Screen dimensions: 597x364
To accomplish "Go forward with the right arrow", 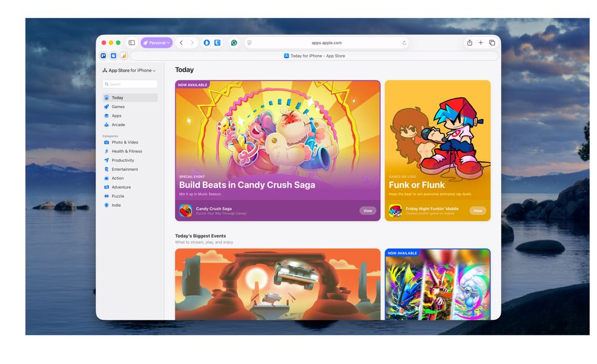I will pyautogui.click(x=193, y=42).
